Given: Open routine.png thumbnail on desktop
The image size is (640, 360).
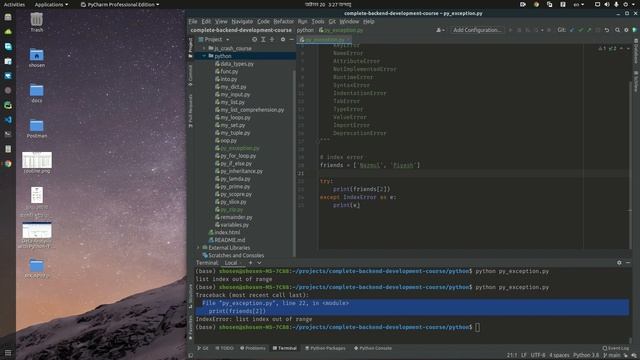Looking at the screenshot, I should 37,162.
